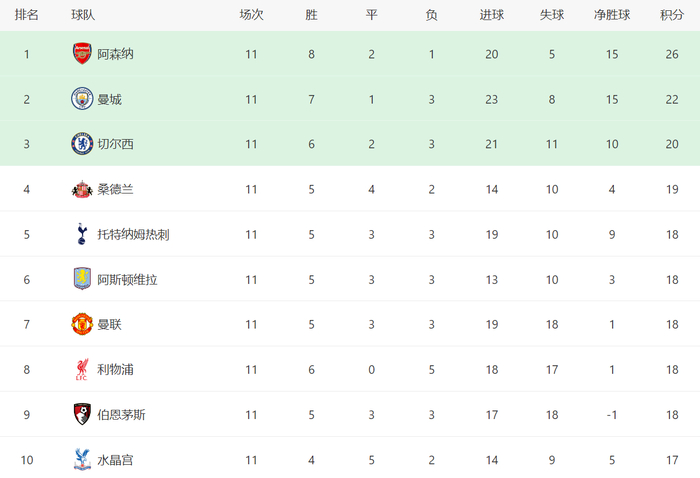Click the Manchester City club crest
This screenshot has height=478, width=700.
click(82, 99)
